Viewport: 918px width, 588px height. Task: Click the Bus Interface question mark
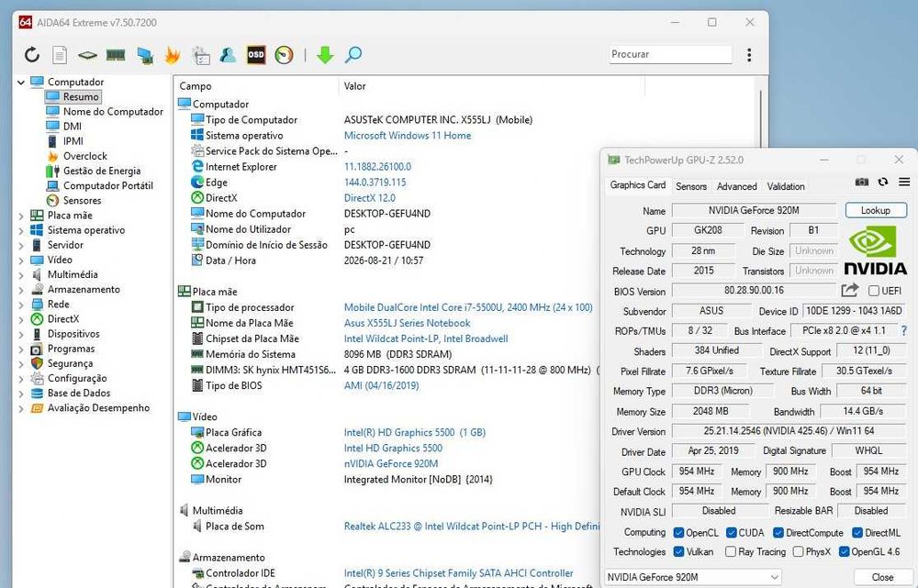(904, 330)
